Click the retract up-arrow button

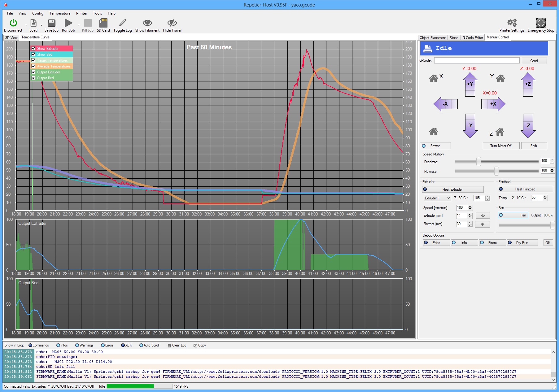483,224
